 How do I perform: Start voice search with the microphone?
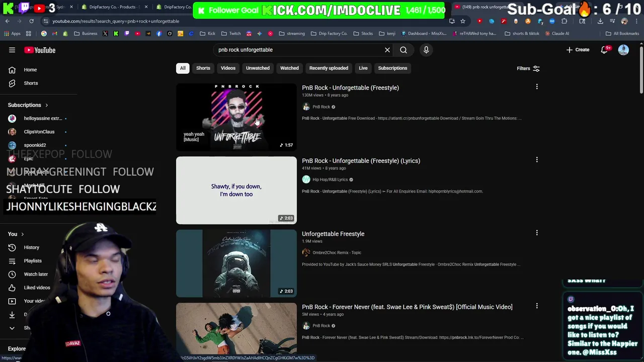click(426, 50)
